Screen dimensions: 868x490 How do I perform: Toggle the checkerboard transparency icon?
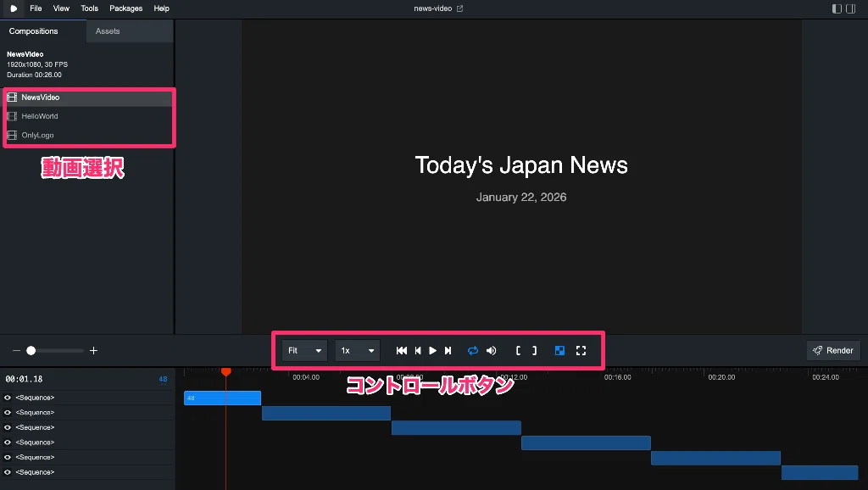pos(559,350)
